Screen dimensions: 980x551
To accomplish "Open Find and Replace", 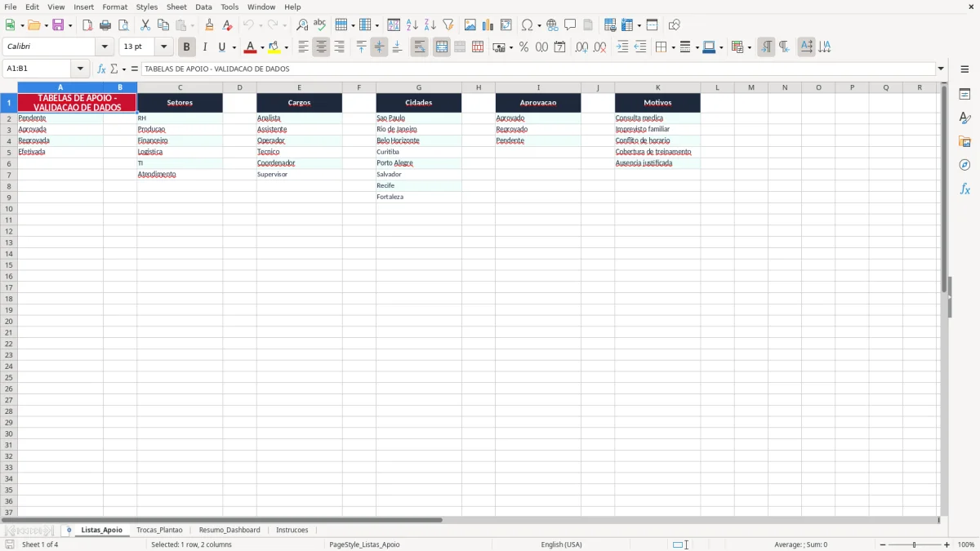I will click(302, 25).
